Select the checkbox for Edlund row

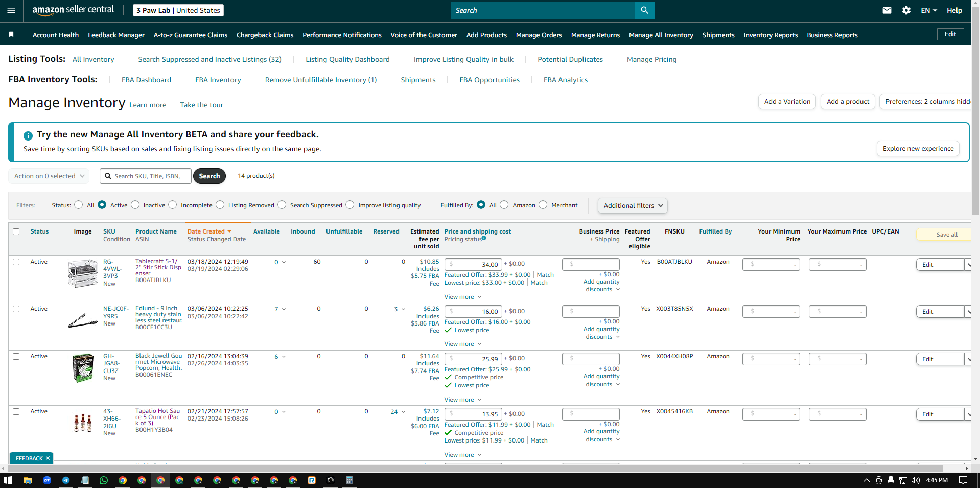coord(16,309)
